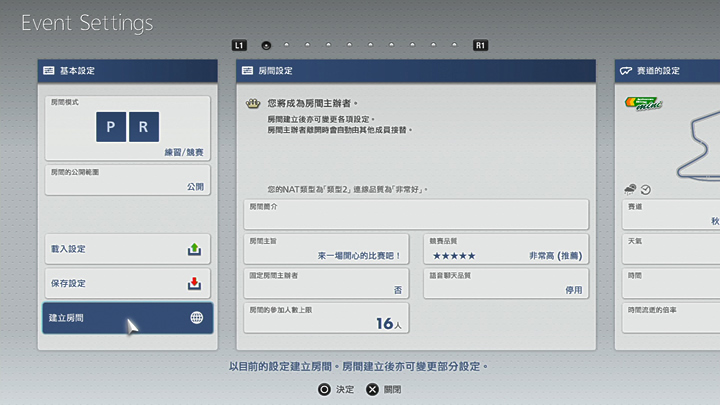
Task: Adjust 房間的參加人數上限 value of 16人
Action: tap(326, 318)
